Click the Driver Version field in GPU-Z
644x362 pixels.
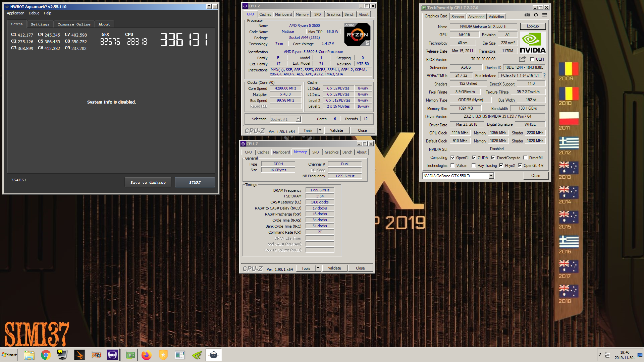(497, 116)
